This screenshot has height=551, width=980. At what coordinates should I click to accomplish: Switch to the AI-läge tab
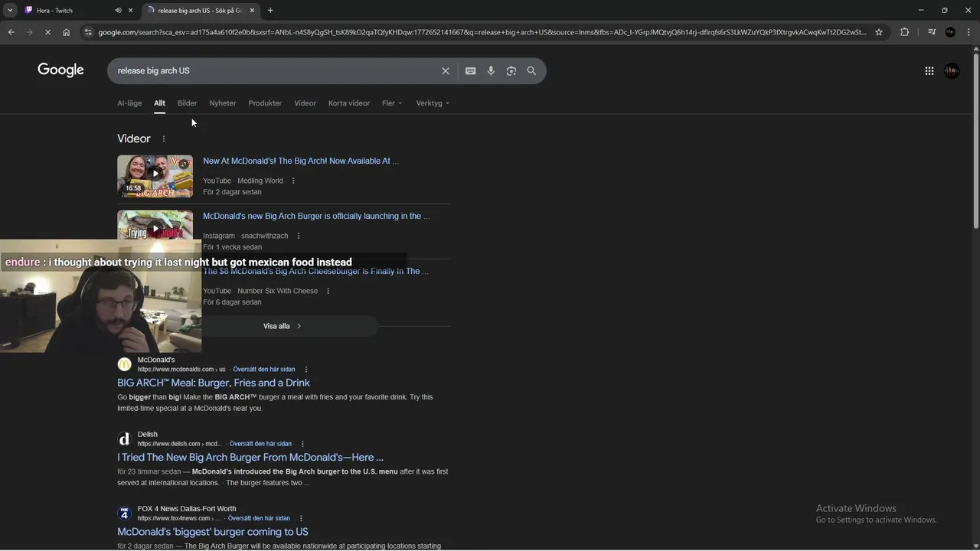pyautogui.click(x=129, y=103)
